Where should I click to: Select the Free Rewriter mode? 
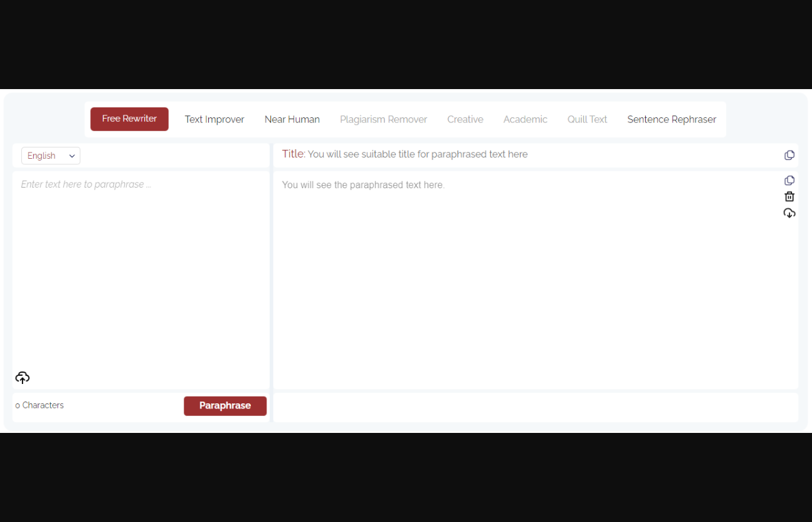129,119
